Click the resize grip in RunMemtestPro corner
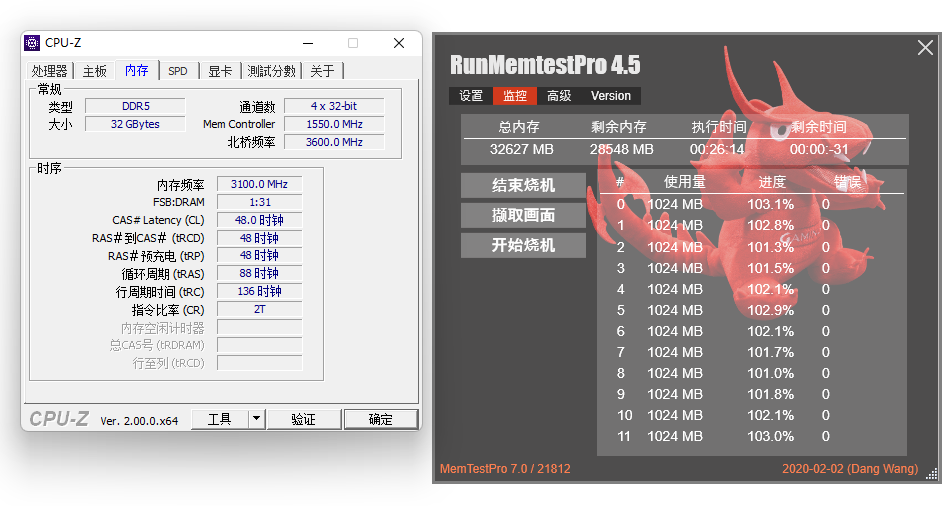Screen dimensions: 952x506 click(933, 476)
